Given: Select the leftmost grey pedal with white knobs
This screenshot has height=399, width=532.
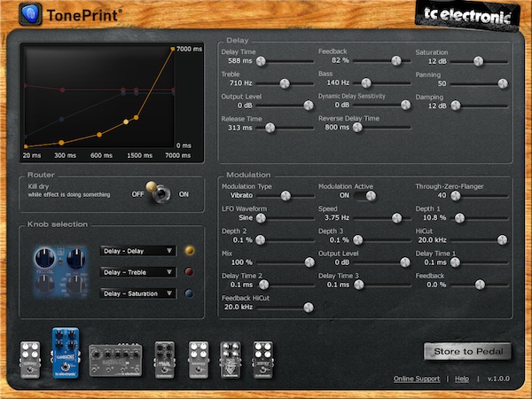Looking at the screenshot, I should point(30,360).
